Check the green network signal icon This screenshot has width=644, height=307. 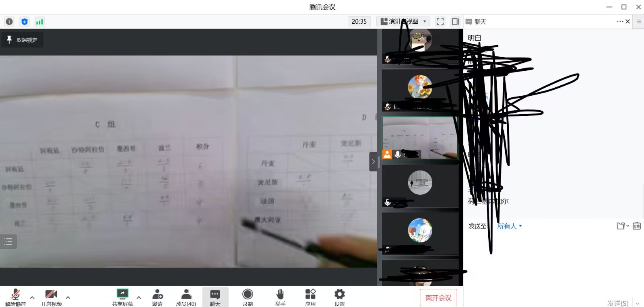(39, 22)
